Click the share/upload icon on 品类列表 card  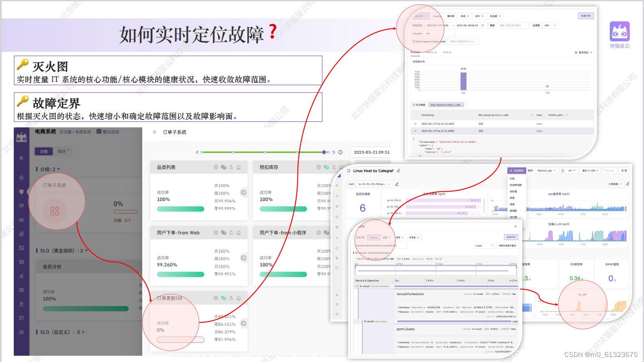coord(231,167)
